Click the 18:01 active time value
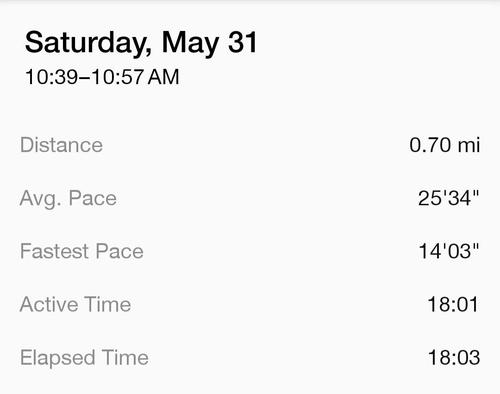 coord(453,304)
